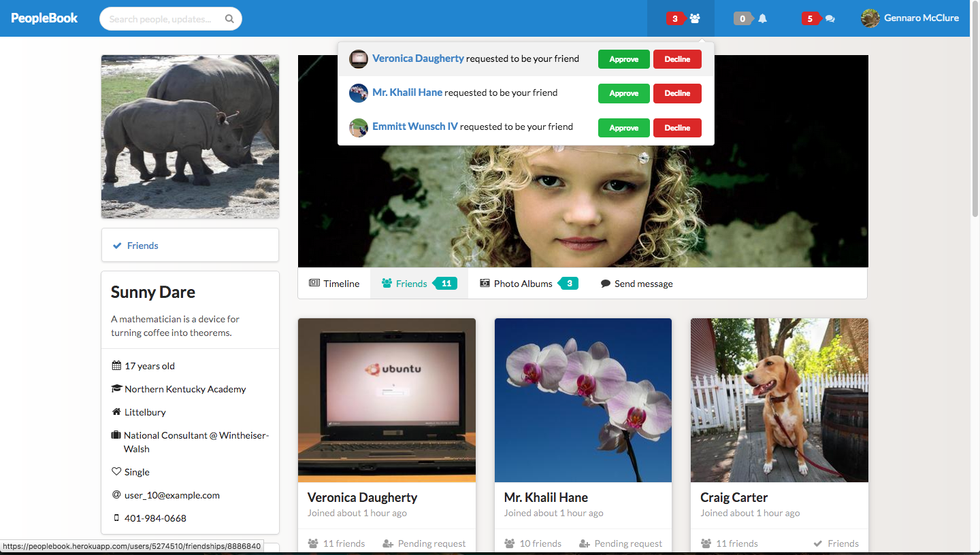Click Mr. Khalil Hane's 10 friends count

tap(533, 543)
